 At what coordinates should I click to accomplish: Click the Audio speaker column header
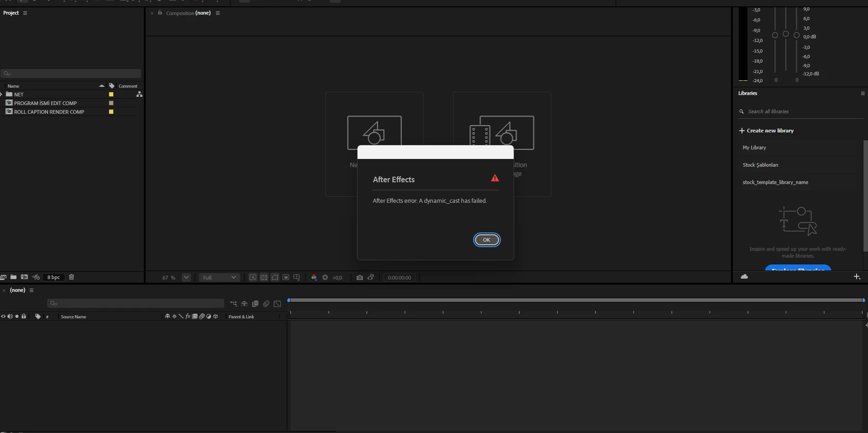click(10, 316)
